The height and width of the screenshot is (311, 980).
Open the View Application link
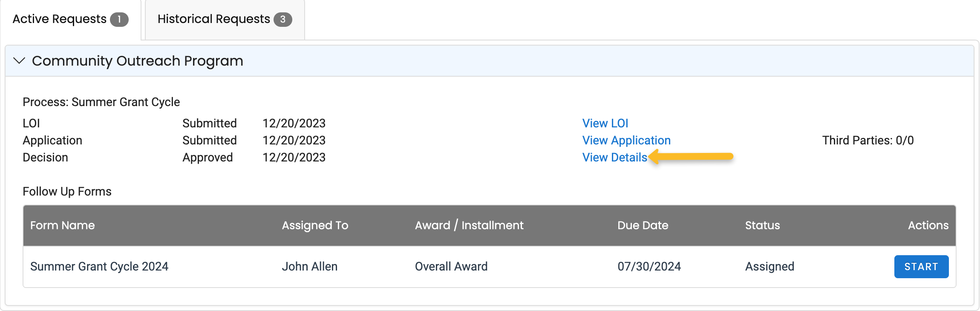pyautogui.click(x=626, y=140)
